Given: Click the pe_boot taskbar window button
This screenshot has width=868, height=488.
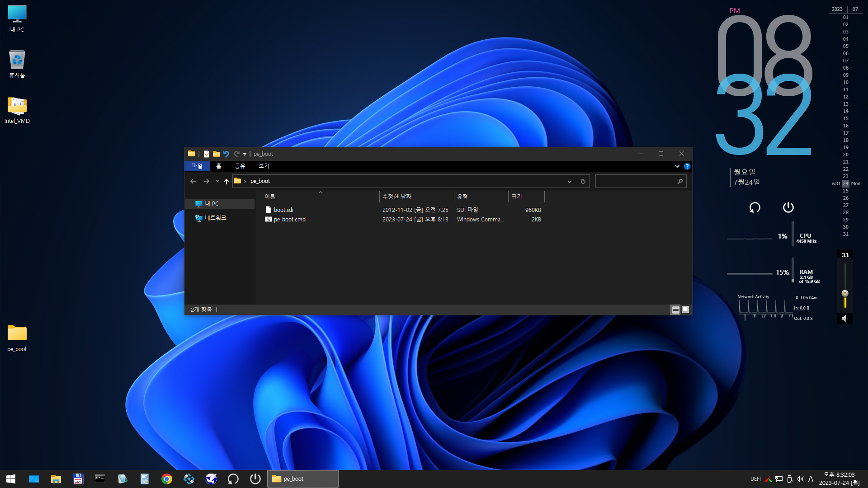Looking at the screenshot, I should pos(303,479).
